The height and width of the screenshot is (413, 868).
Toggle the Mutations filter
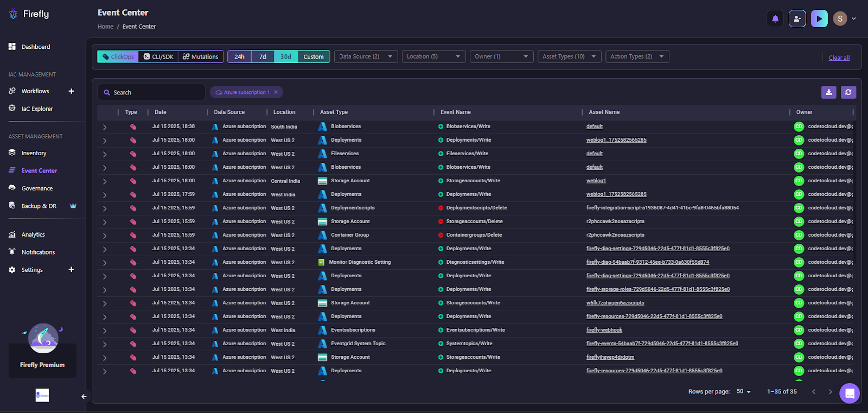(201, 56)
